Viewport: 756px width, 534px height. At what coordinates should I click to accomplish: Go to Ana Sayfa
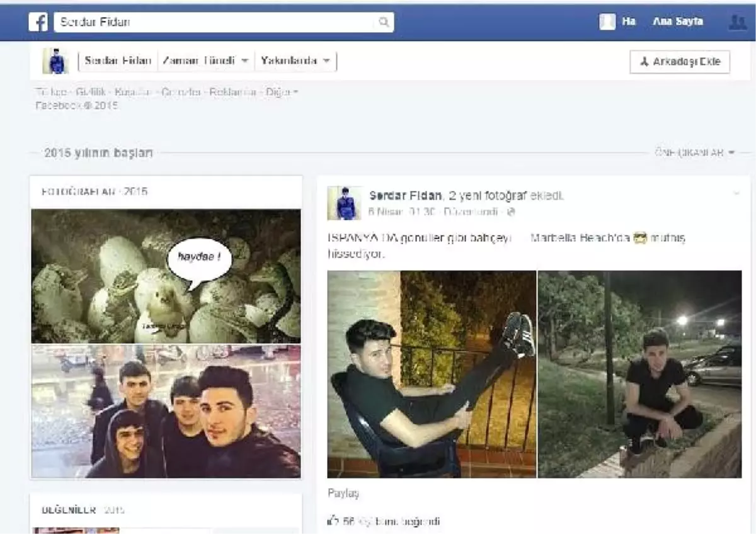(678, 22)
